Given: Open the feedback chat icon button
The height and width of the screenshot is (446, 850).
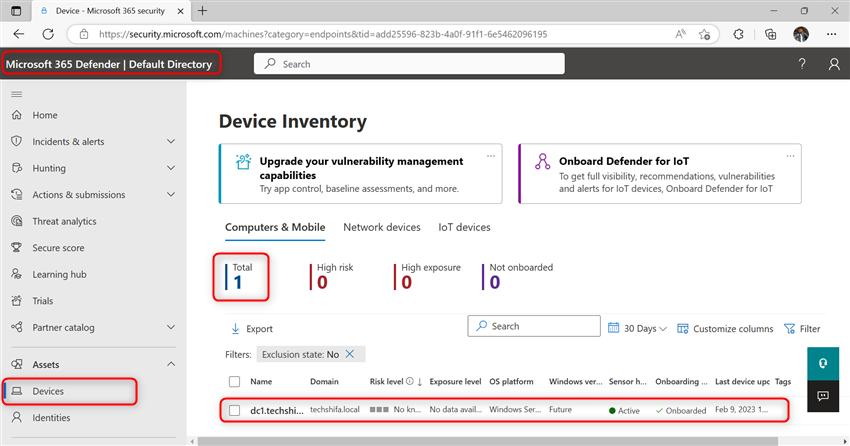Looking at the screenshot, I should (823, 396).
